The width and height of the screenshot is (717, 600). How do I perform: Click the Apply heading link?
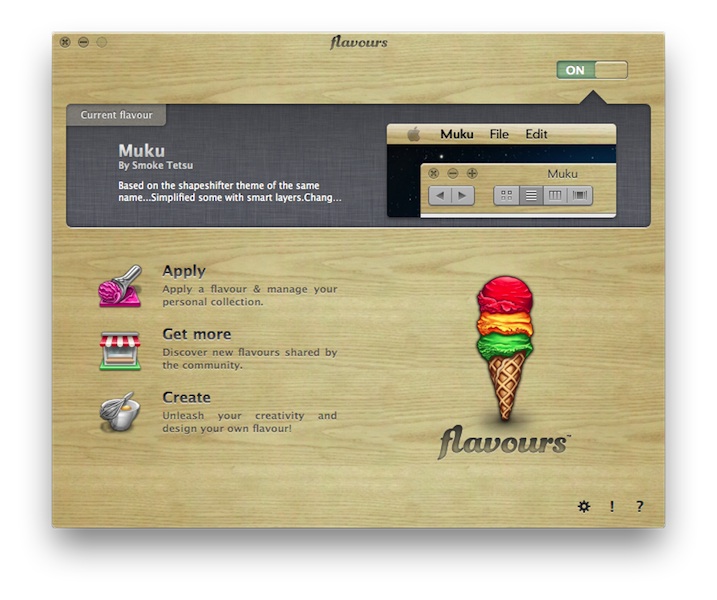tap(184, 271)
